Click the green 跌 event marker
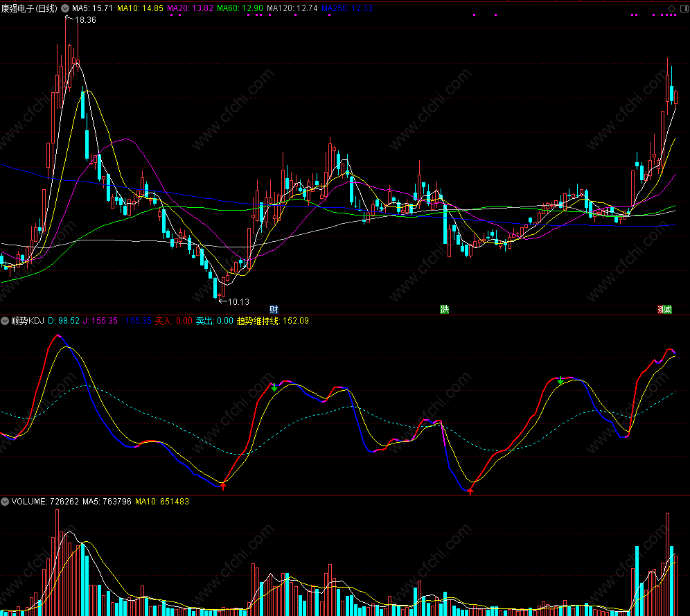 tap(445, 309)
